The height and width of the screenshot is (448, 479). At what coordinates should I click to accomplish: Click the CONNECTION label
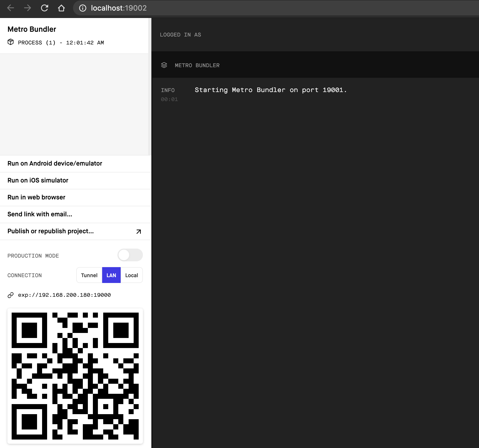pos(25,275)
